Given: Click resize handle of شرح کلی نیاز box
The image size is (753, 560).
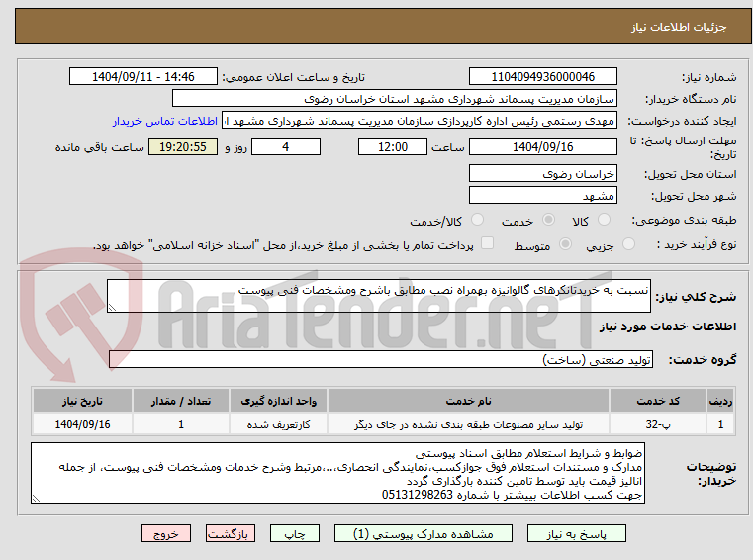Looking at the screenshot, I should [112, 308].
